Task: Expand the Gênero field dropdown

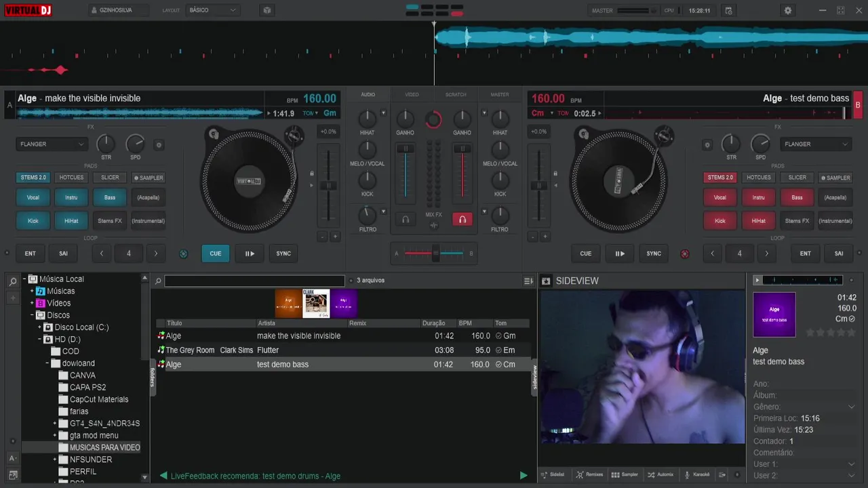Action: pos(852,407)
